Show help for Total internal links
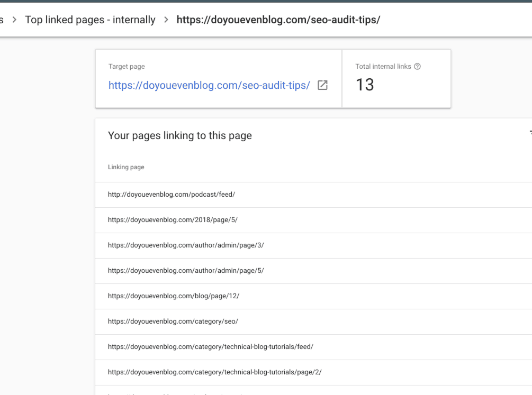532x395 pixels. pyautogui.click(x=417, y=67)
